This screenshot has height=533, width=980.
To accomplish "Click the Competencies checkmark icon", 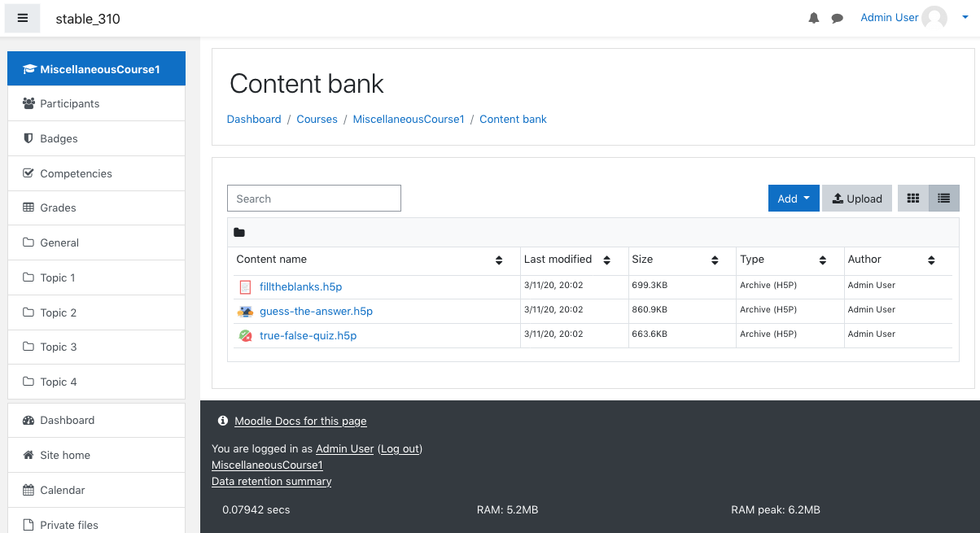I will 29,173.
